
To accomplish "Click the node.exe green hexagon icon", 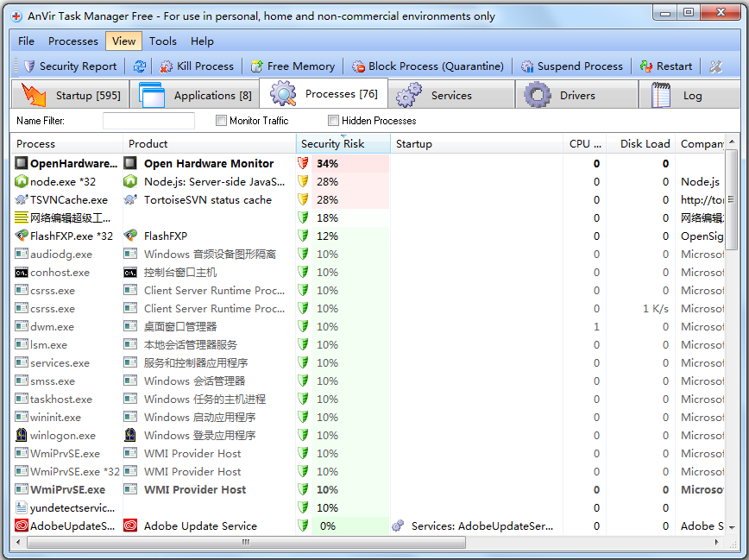I will 22,181.
